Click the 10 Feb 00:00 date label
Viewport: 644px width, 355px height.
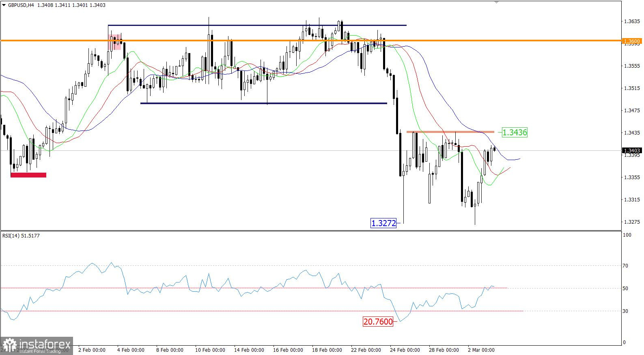(x=210, y=350)
